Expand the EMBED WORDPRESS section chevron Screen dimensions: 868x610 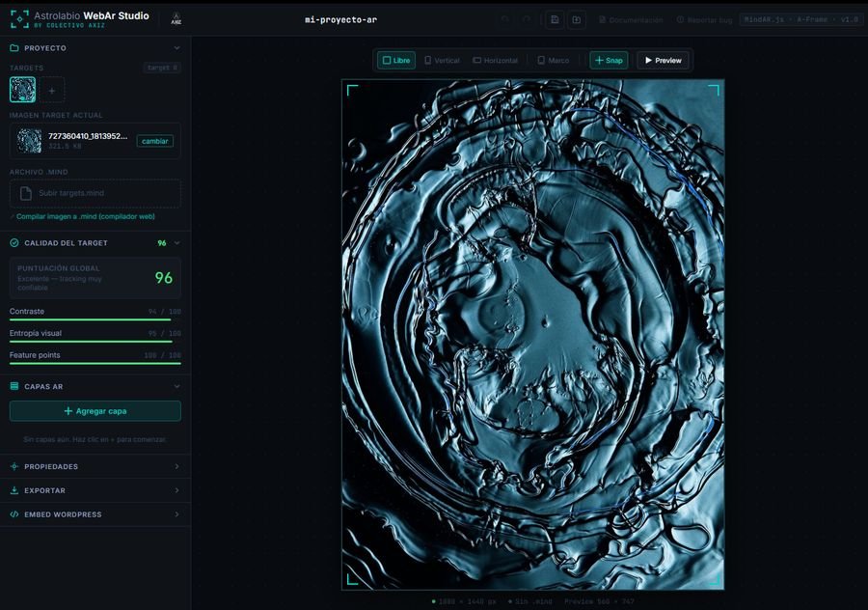(176, 514)
